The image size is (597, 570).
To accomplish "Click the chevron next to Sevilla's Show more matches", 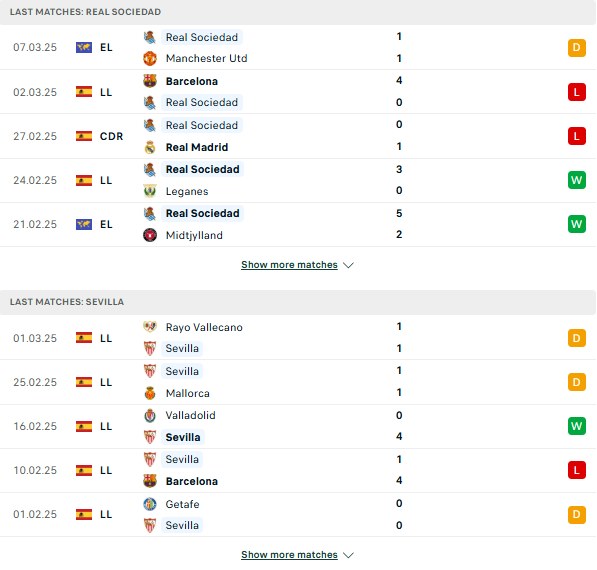I will click(348, 555).
